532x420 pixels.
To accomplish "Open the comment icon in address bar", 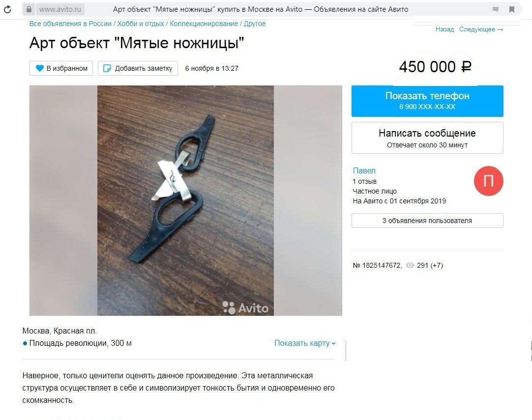I will point(496,9).
